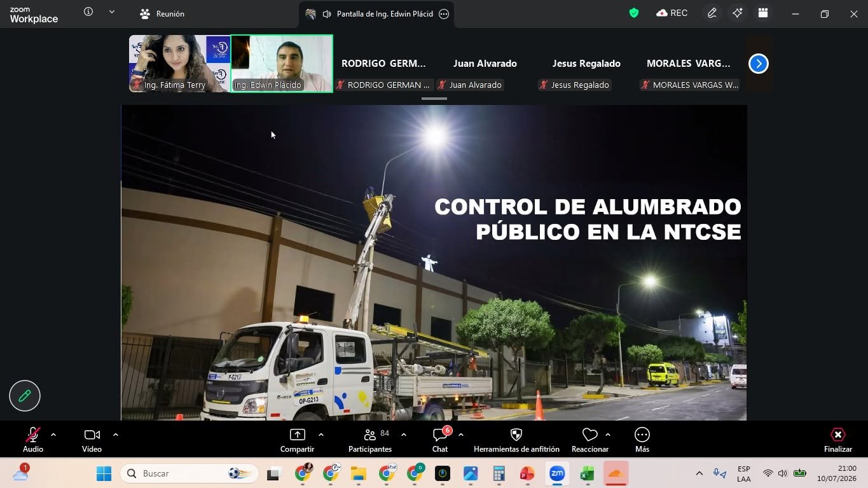The height and width of the screenshot is (488, 868).
Task: Open Herramientas de anfitrión host tools
Action: 516,440
